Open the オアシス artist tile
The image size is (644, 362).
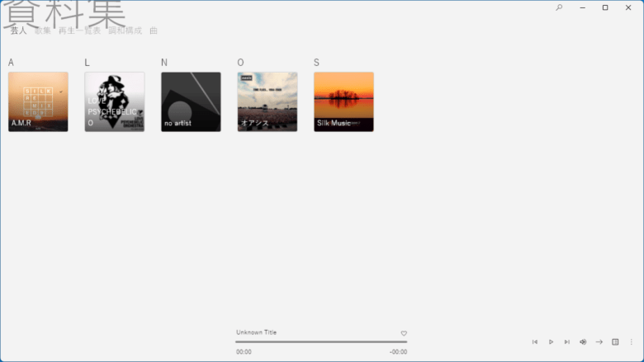268,102
